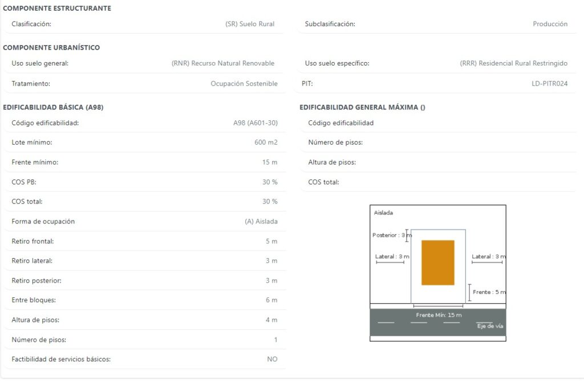Click the "3 m" Retiro posterior value

271,280
